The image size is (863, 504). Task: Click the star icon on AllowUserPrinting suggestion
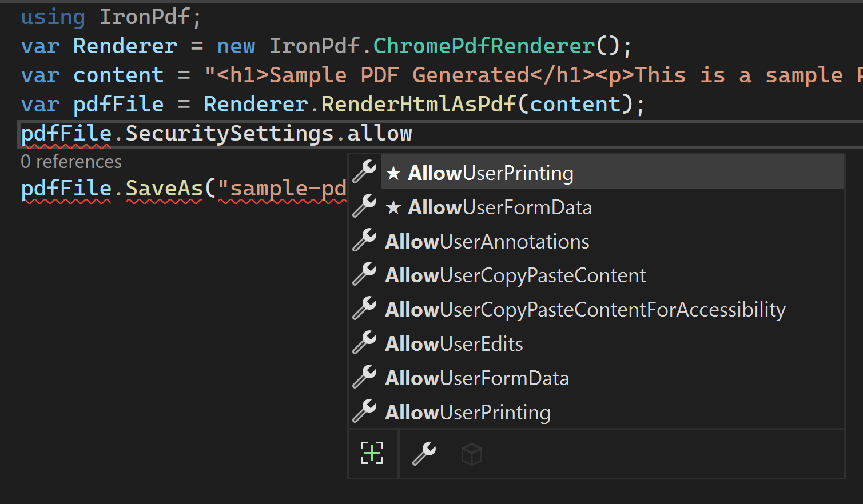[395, 173]
